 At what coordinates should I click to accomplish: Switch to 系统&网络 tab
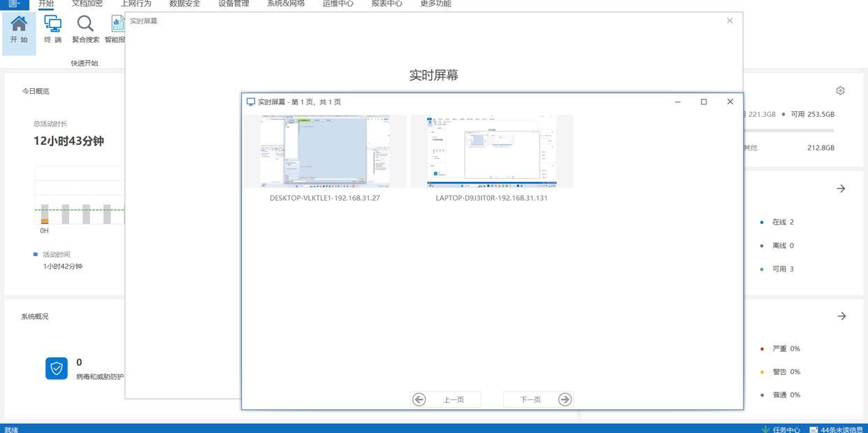pyautogui.click(x=286, y=3)
